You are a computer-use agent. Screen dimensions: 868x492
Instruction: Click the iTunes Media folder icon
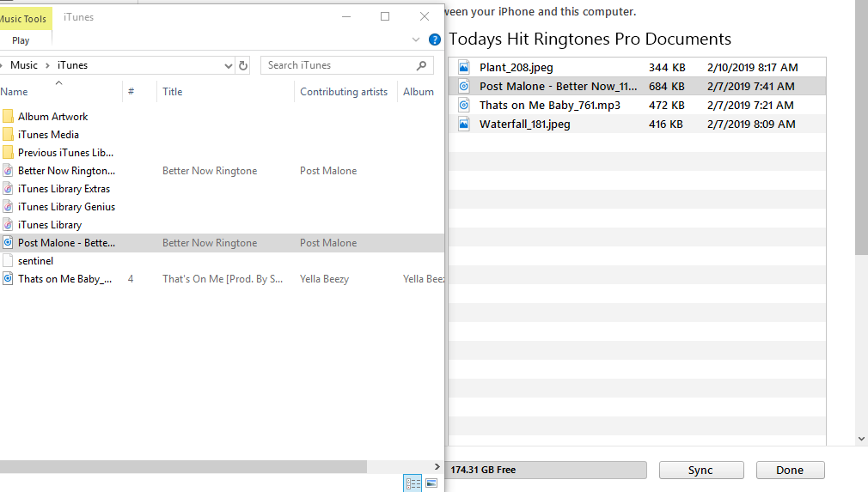coord(8,134)
